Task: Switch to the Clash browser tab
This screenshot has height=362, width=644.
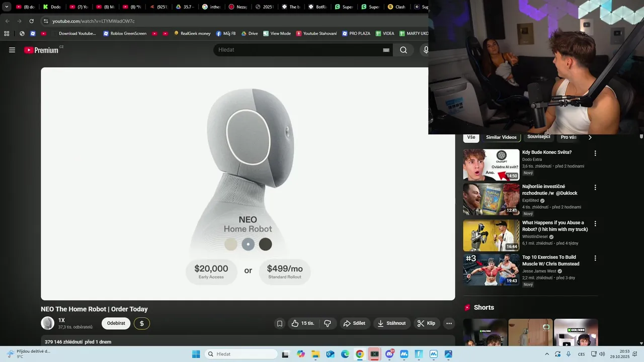Action: pos(396,7)
